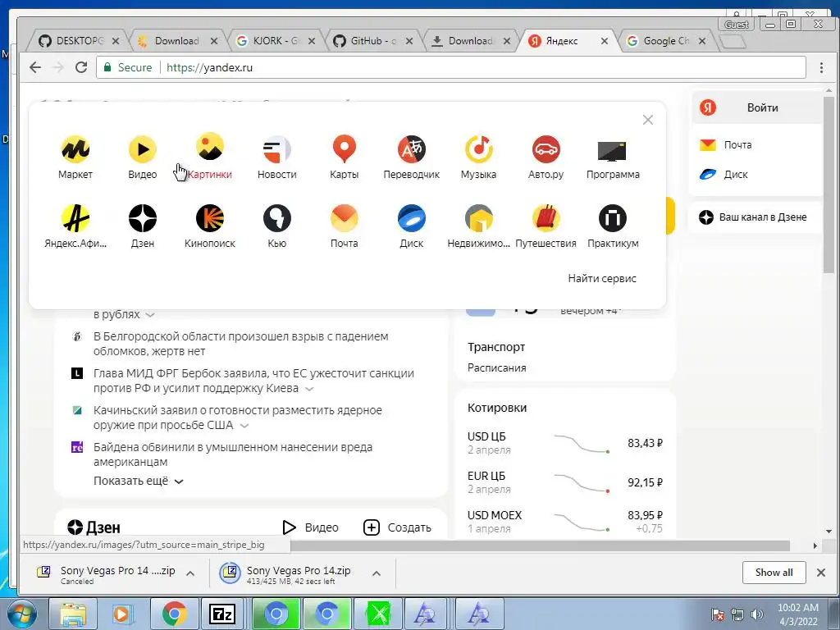
Task: Open the Windows Start button
Action: tap(21, 614)
